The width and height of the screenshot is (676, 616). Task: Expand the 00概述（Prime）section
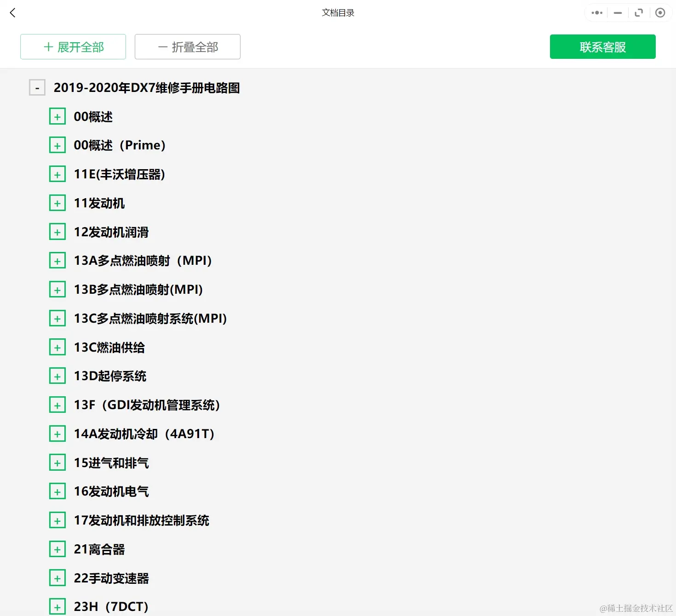click(57, 144)
